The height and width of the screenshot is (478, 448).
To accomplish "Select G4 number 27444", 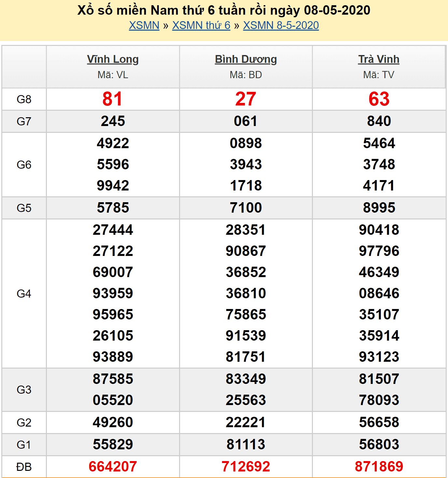I will pyautogui.click(x=113, y=230).
